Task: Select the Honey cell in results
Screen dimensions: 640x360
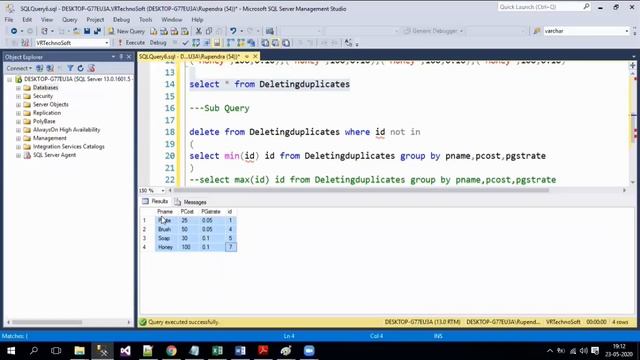Action: click(166, 247)
